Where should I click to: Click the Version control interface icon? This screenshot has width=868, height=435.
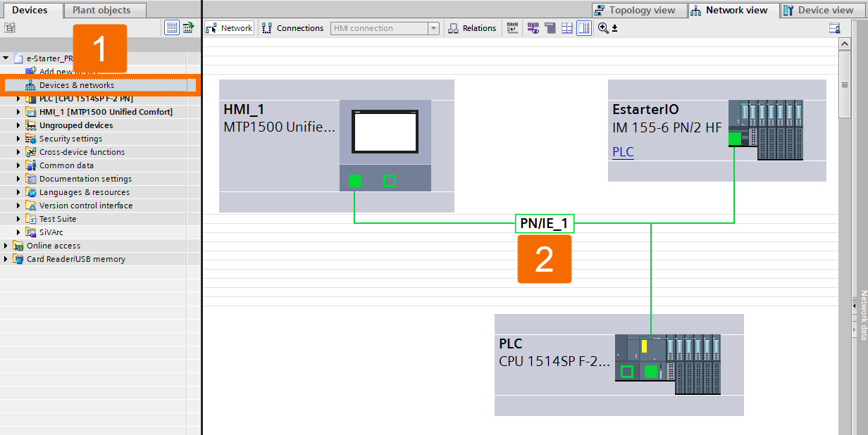[30, 206]
